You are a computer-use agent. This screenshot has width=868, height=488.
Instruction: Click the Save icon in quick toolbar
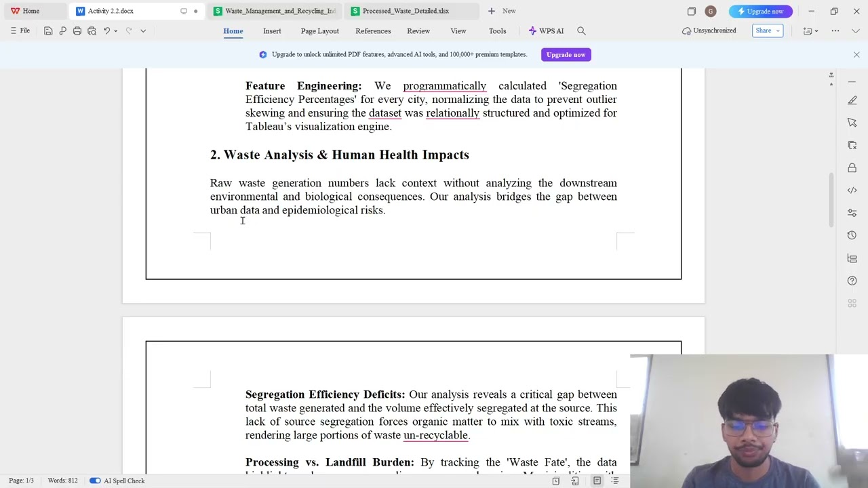pyautogui.click(x=48, y=30)
